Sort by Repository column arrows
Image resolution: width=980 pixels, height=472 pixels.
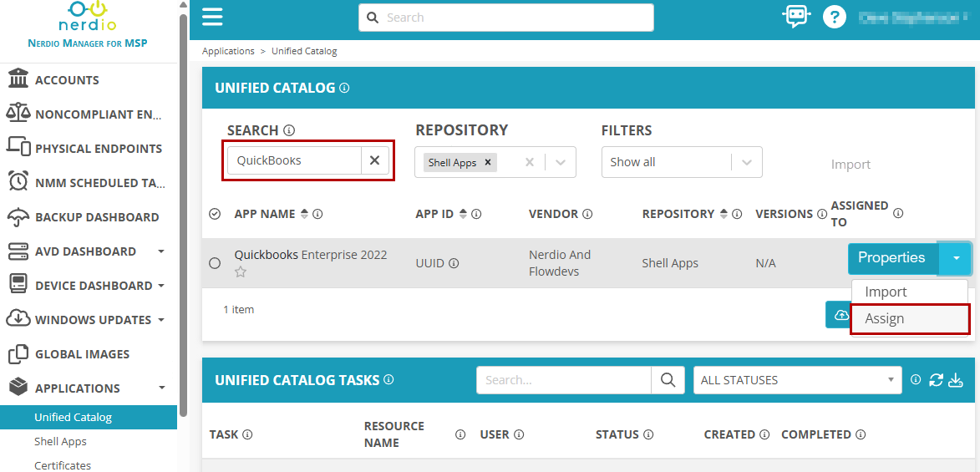click(724, 214)
